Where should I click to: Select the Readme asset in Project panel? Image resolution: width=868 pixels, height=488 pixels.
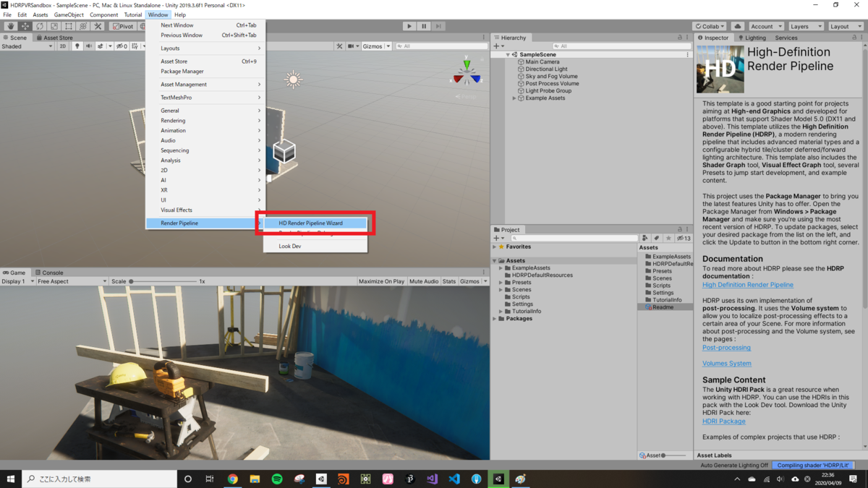663,307
